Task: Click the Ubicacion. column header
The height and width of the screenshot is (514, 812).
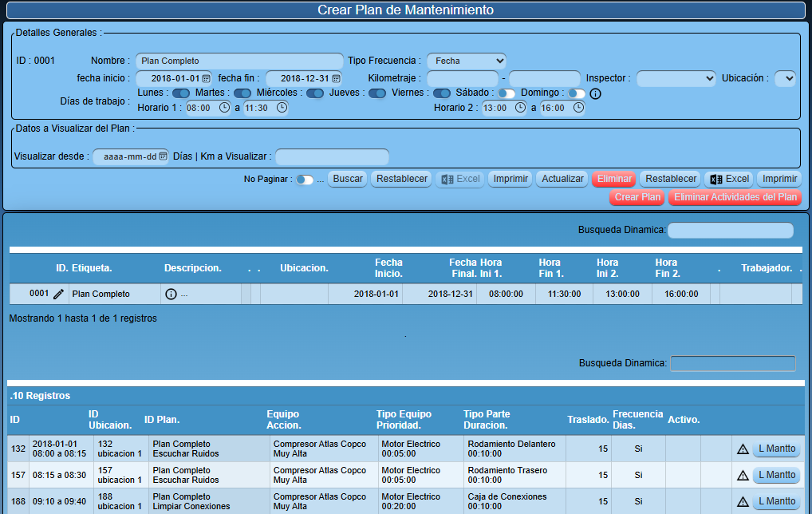Action: [304, 268]
